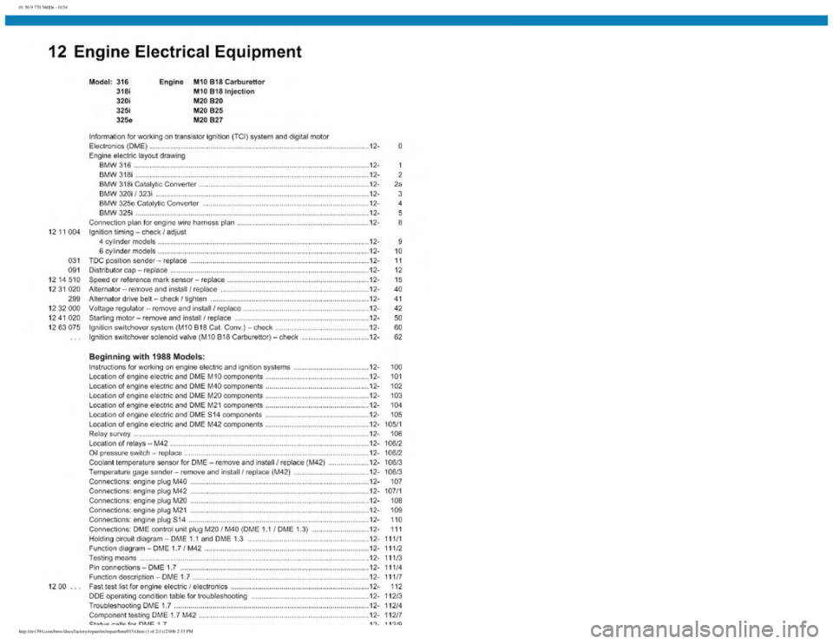
Task: Click 'Ignition switchover system (M10 B18 Cat. Conv.)'
Action: click(x=246, y=328)
